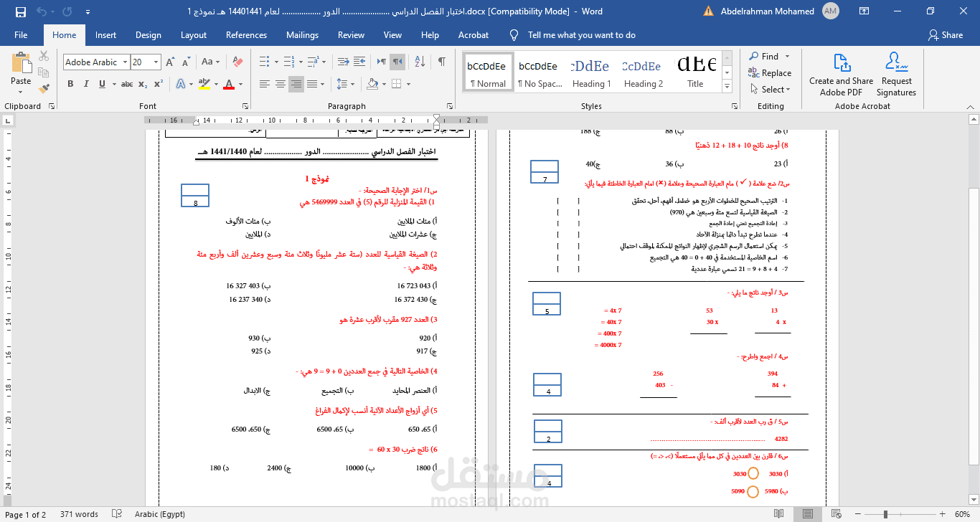Increase the paragraph indent
980x522 pixels.
coord(358,62)
